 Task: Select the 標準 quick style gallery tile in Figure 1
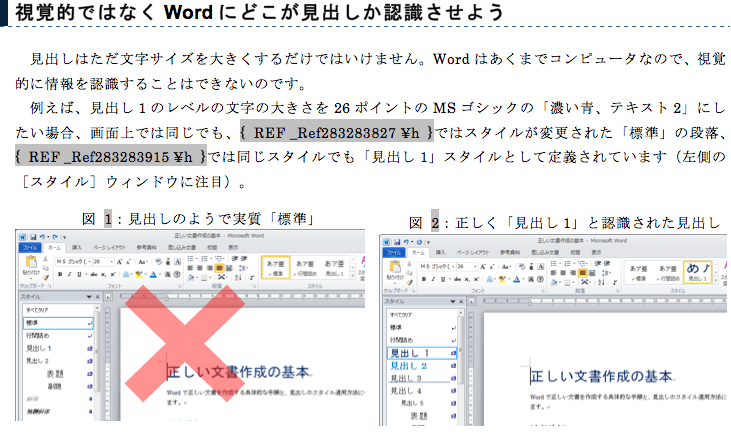(x=276, y=268)
